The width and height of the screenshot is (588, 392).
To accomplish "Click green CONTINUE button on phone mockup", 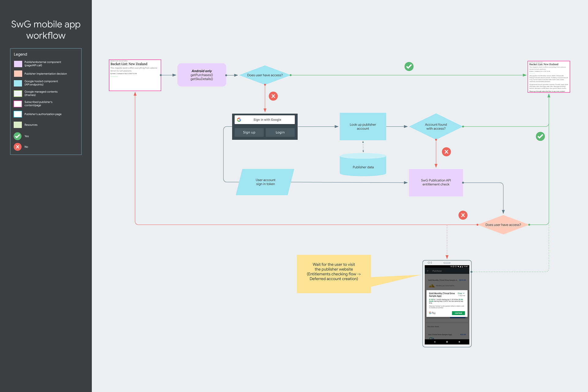I will click(458, 313).
